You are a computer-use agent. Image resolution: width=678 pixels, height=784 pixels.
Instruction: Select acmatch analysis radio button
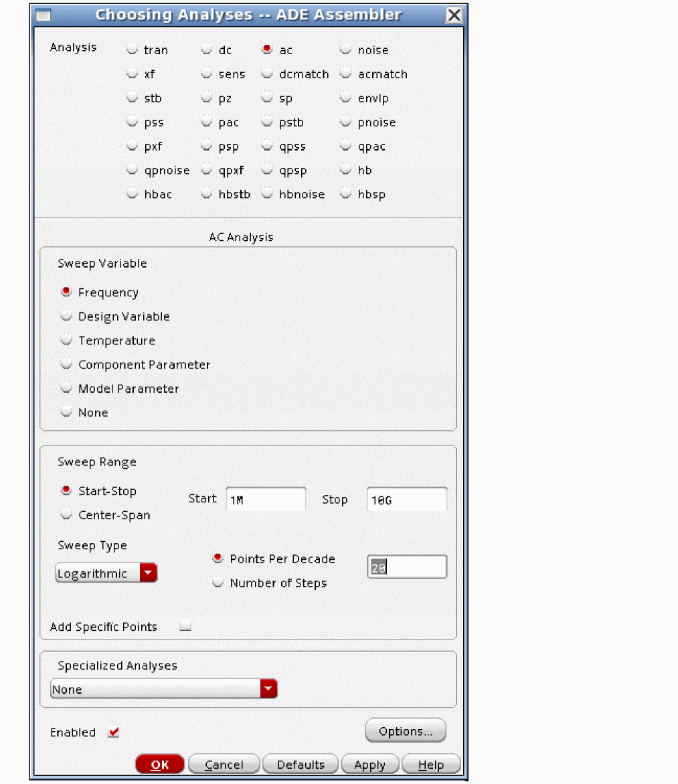pyautogui.click(x=346, y=74)
